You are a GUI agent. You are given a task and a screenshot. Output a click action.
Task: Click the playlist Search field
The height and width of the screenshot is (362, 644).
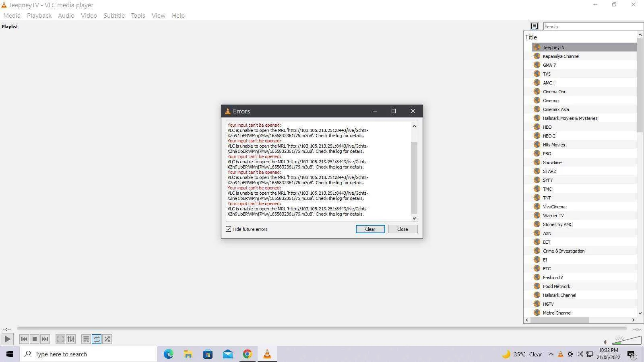[x=593, y=26]
